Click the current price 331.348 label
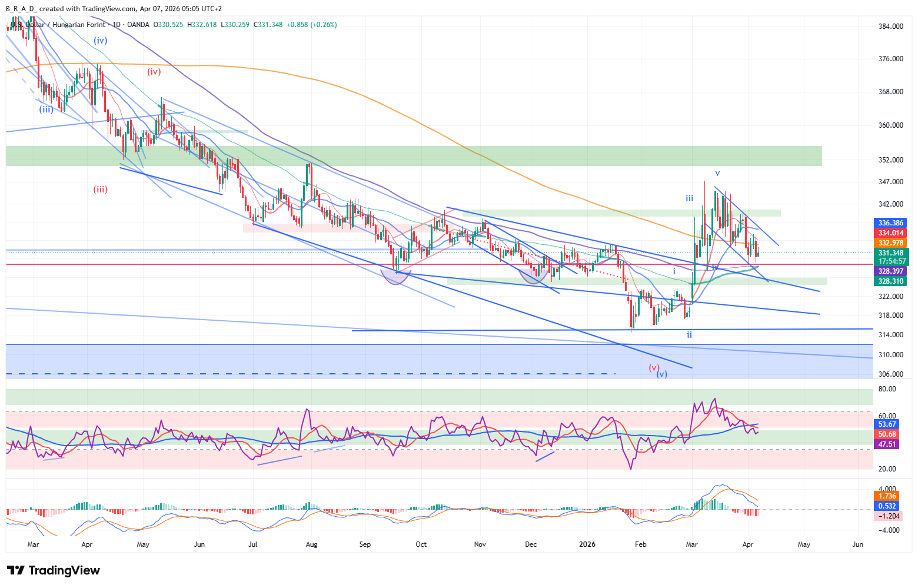The width and height of the screenshot is (918, 588). (x=890, y=253)
